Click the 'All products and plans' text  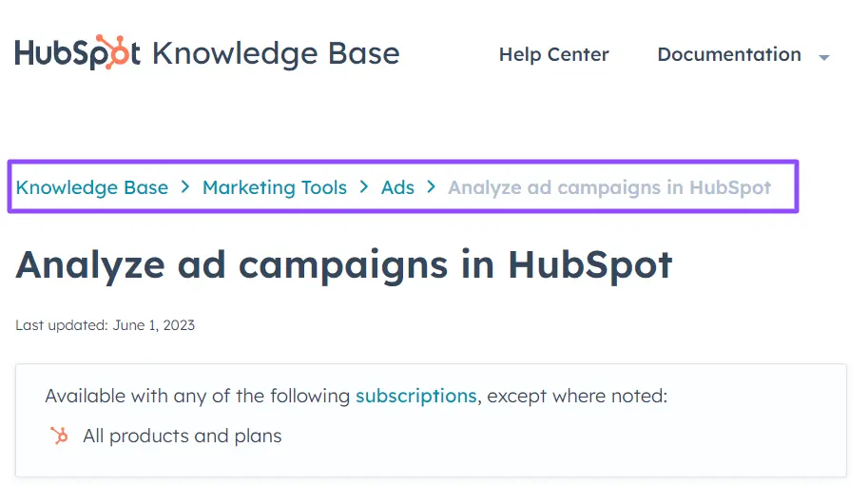(183, 437)
